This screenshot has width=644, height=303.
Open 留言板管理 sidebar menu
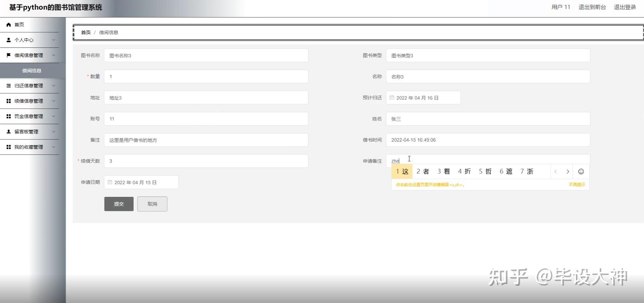coord(30,131)
